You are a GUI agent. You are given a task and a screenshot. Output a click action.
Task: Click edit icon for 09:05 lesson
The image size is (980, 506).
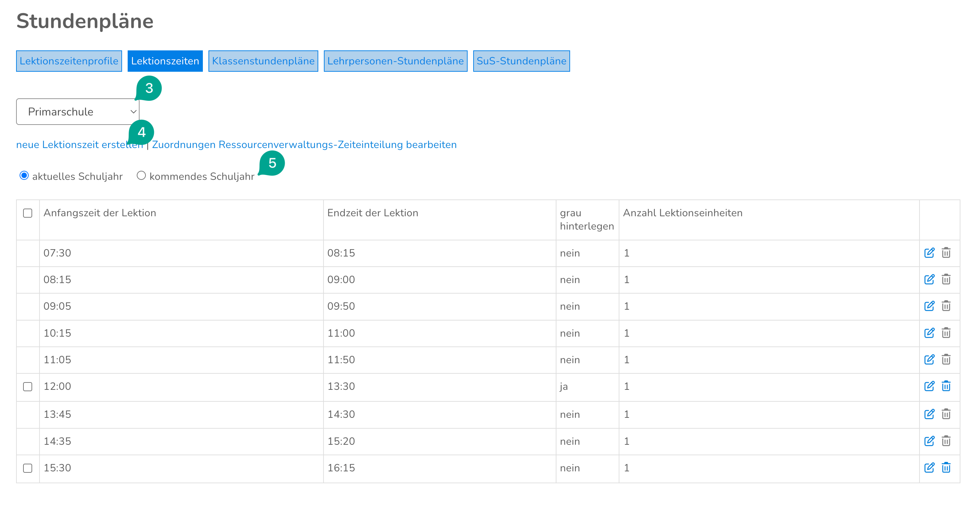click(929, 306)
